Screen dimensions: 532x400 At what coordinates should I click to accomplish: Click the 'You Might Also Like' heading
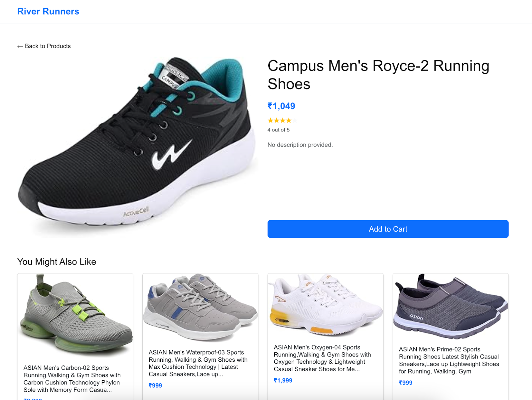57,262
